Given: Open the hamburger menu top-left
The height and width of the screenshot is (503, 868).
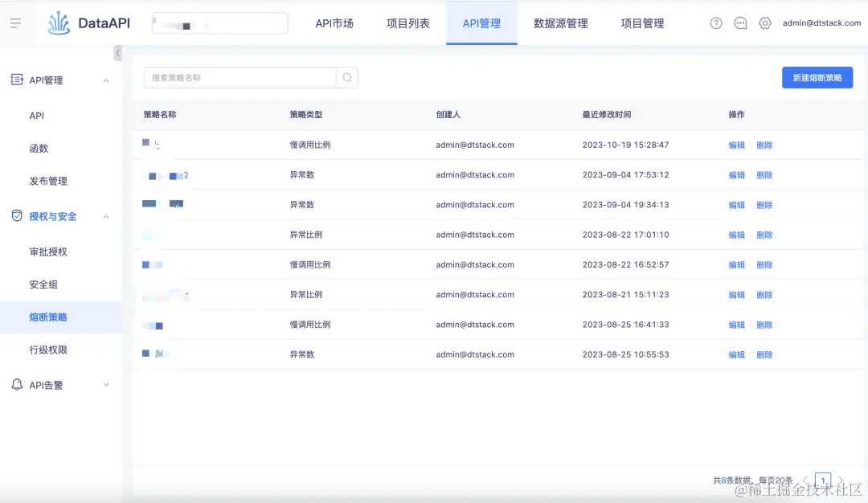Looking at the screenshot, I should pos(17,22).
